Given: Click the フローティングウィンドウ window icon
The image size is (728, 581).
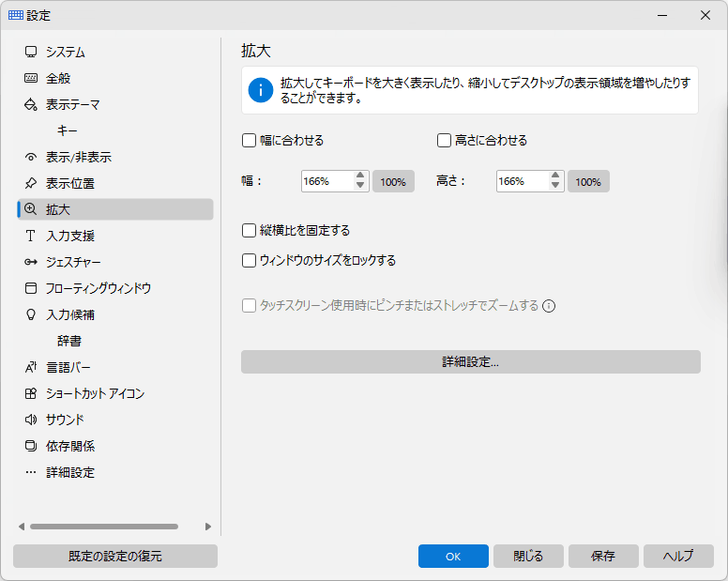Looking at the screenshot, I should pyautogui.click(x=31, y=288).
